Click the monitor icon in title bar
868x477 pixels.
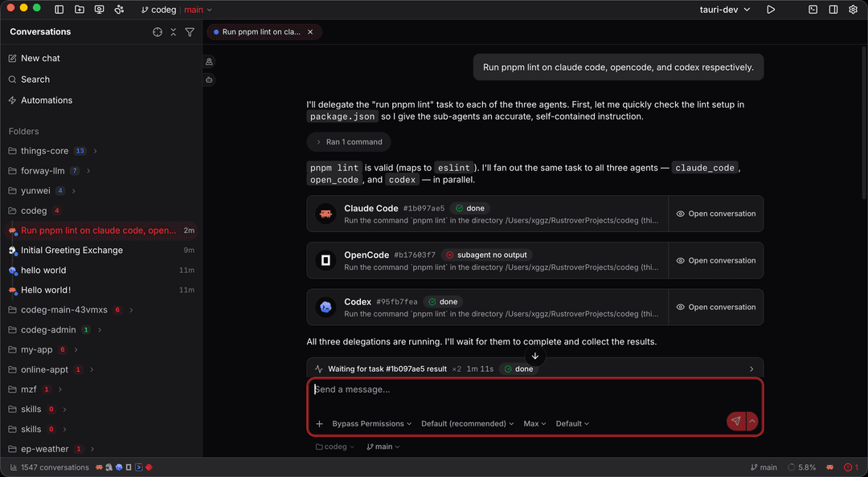coord(99,10)
